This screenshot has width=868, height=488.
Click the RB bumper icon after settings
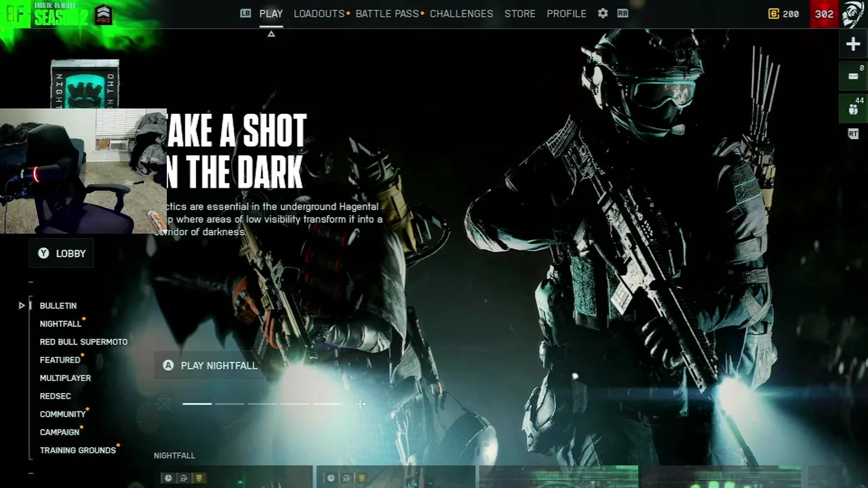pos(623,14)
